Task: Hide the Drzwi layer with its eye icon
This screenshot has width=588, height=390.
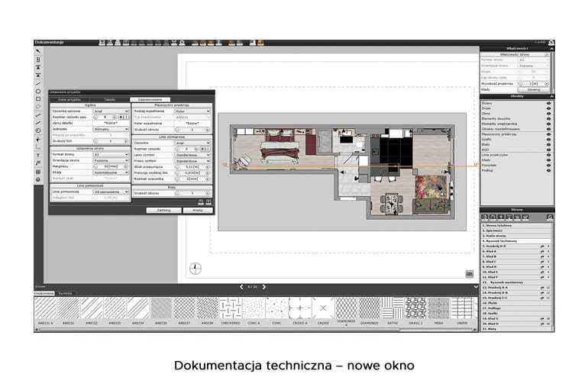Action: tap(548, 108)
